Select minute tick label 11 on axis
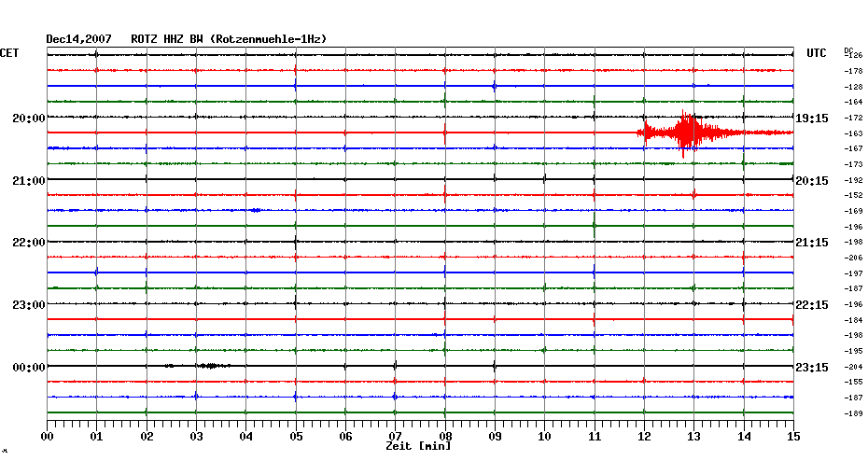The height and width of the screenshot is (461, 868). point(595,436)
